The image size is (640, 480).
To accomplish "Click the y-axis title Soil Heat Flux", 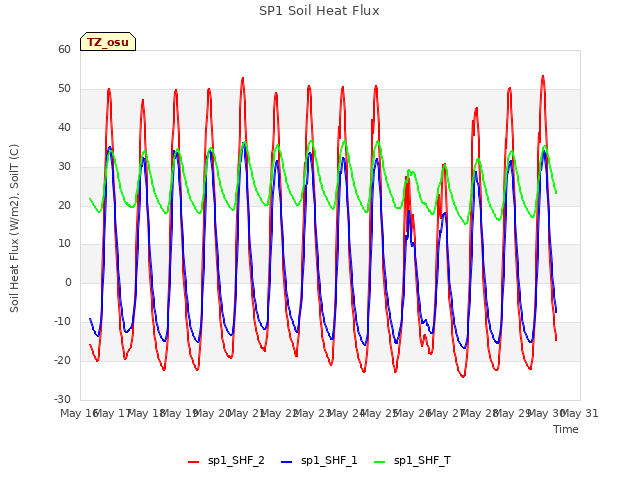I will (x=14, y=229).
